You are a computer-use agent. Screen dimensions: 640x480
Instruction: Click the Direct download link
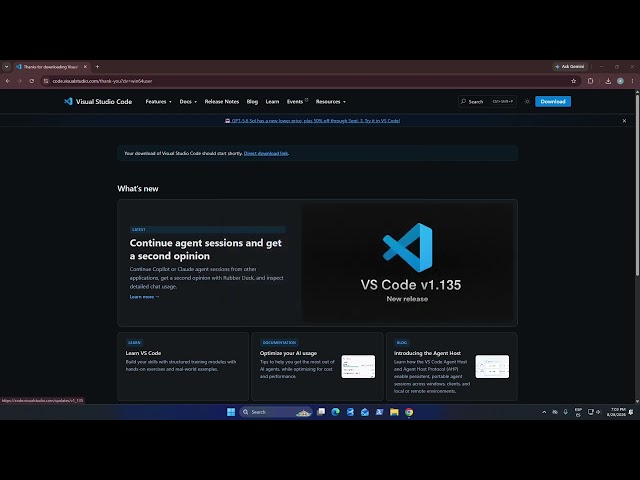266,153
